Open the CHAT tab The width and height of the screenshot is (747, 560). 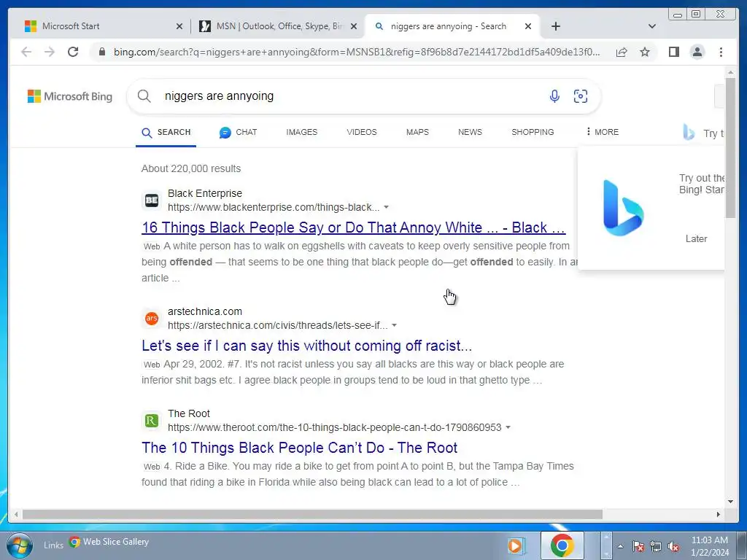pyautogui.click(x=238, y=133)
